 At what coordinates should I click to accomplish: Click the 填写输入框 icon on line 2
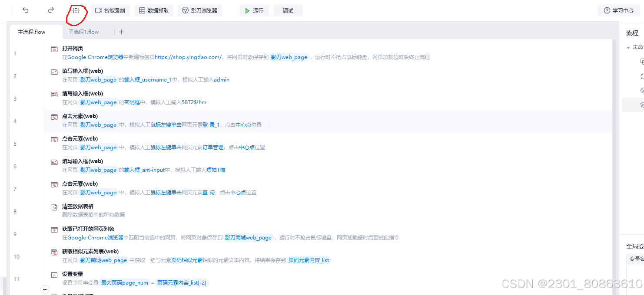(x=54, y=72)
